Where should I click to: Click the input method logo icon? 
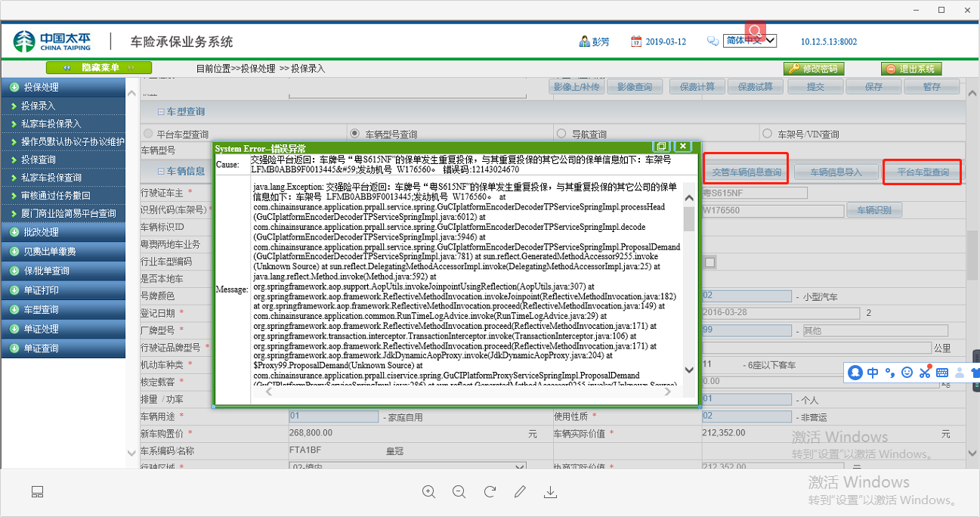(x=855, y=372)
